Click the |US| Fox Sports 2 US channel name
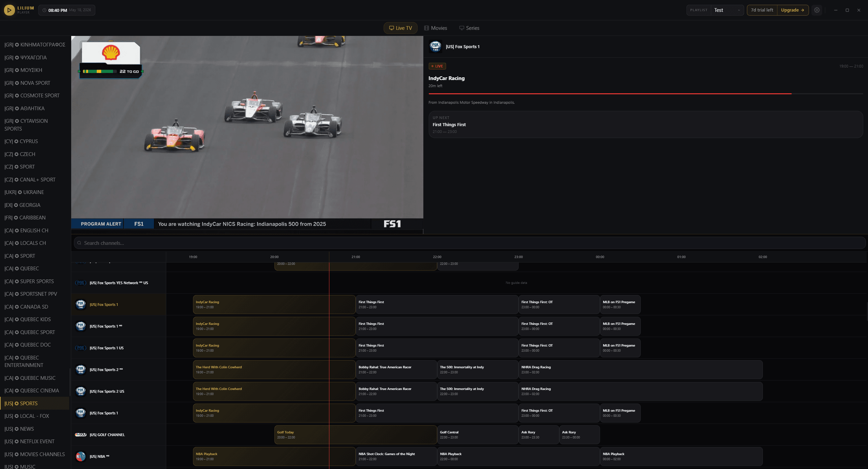This screenshot has width=868, height=469. (107, 391)
